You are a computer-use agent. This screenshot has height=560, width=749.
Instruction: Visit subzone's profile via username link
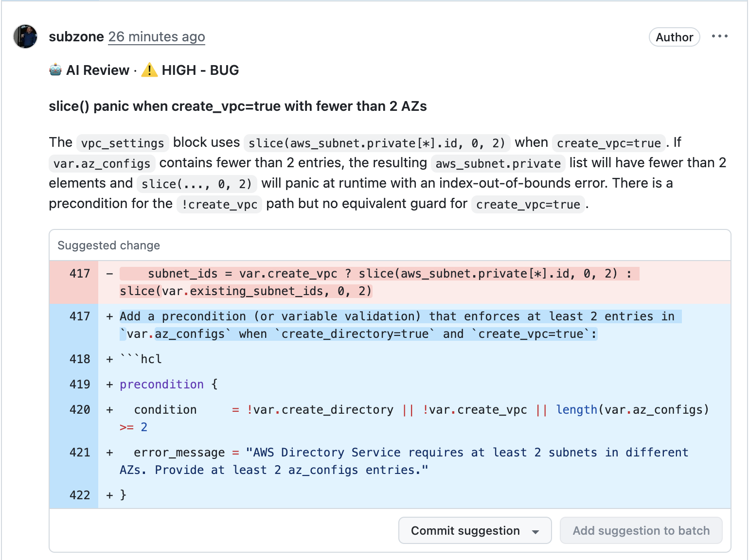[76, 36]
